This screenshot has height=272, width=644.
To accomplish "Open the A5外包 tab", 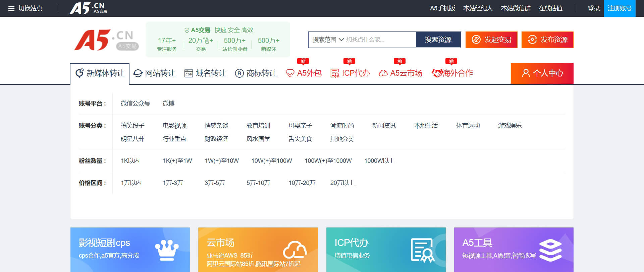I will [x=304, y=73].
